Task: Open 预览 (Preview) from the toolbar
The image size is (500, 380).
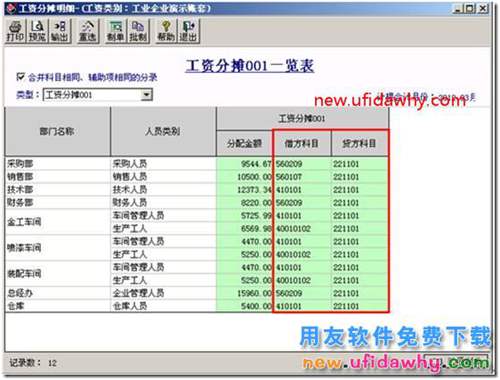Action: point(37,31)
